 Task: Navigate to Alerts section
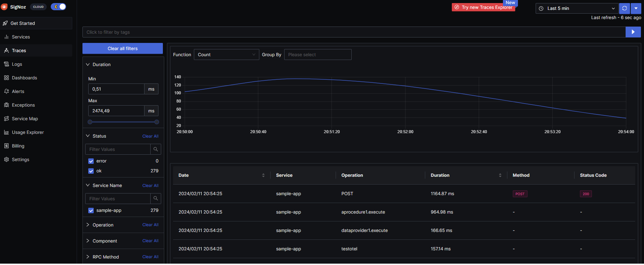[x=36, y=91]
